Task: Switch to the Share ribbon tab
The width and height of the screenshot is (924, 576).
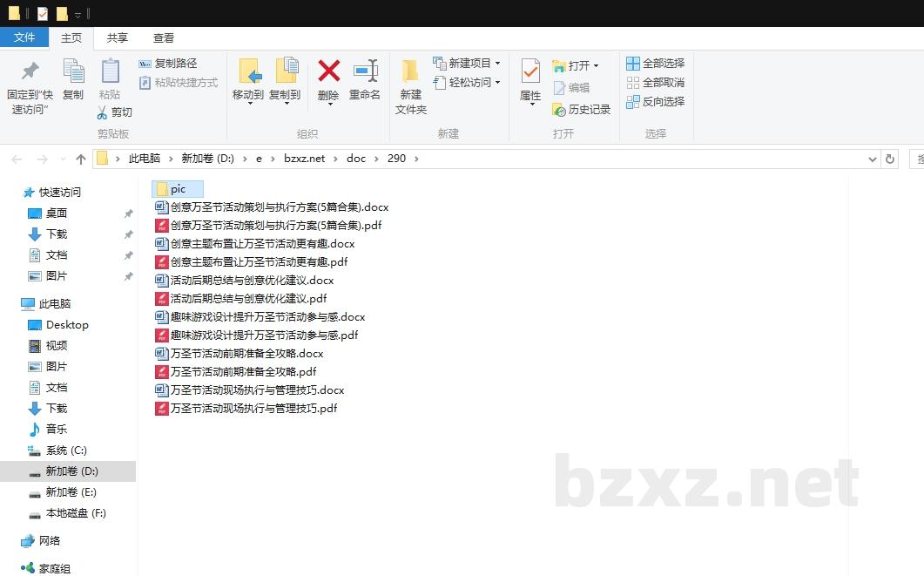Action: coord(118,38)
